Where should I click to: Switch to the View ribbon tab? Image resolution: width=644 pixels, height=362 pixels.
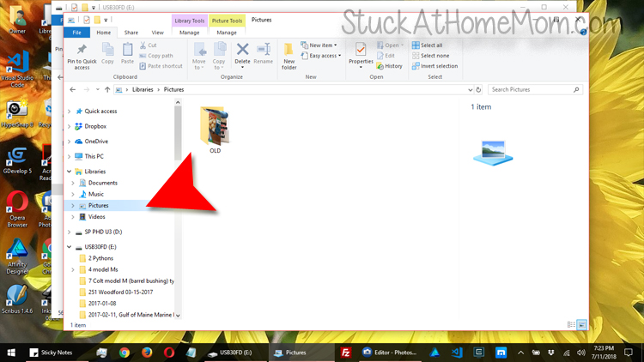(157, 33)
